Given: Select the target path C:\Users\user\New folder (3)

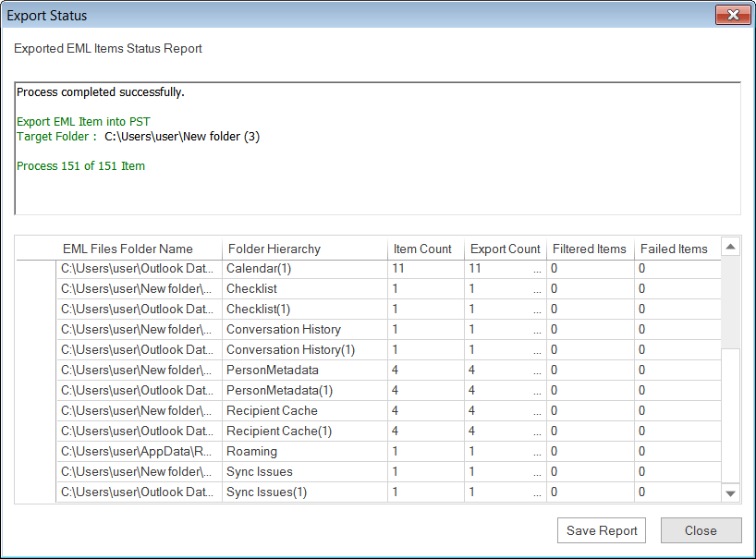Looking at the screenshot, I should coord(182,137).
